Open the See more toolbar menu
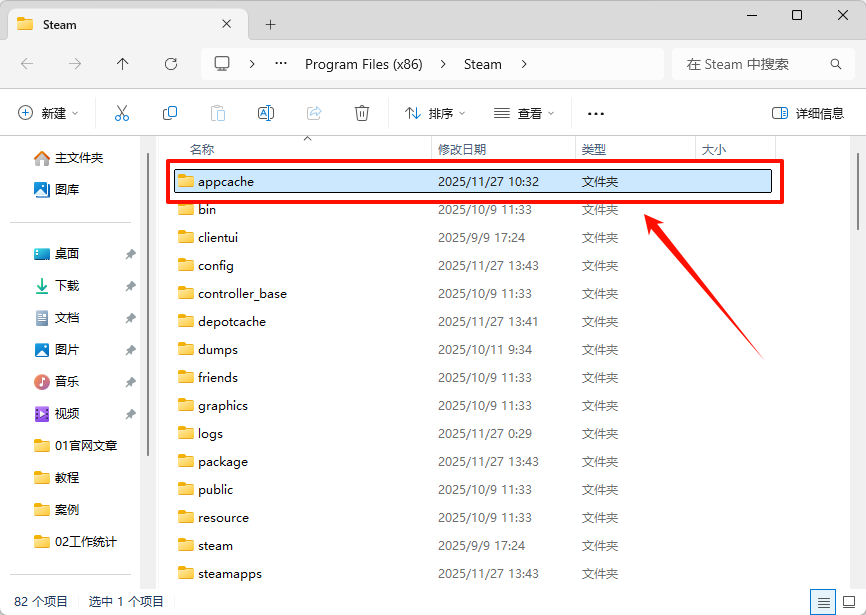The image size is (866, 615). pos(596,113)
